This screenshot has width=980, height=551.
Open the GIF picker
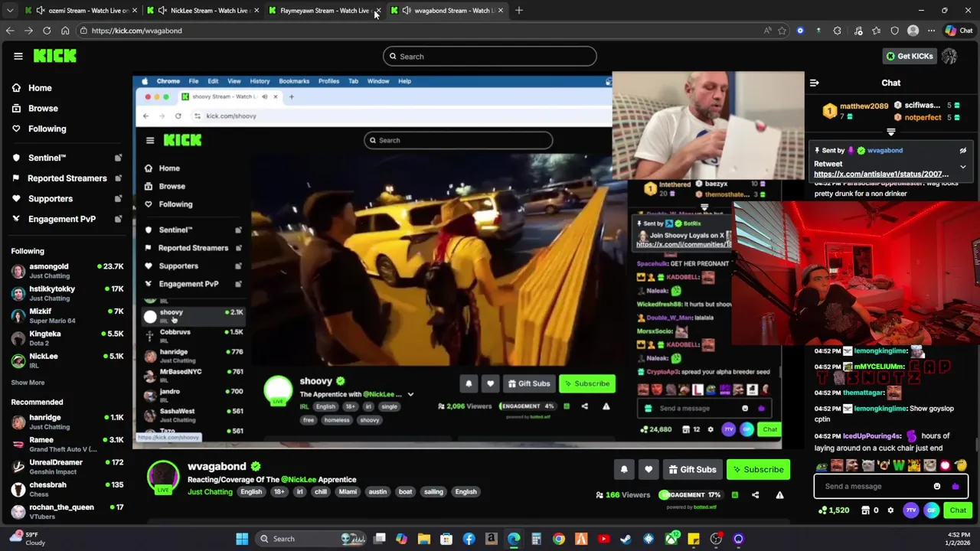click(x=931, y=510)
